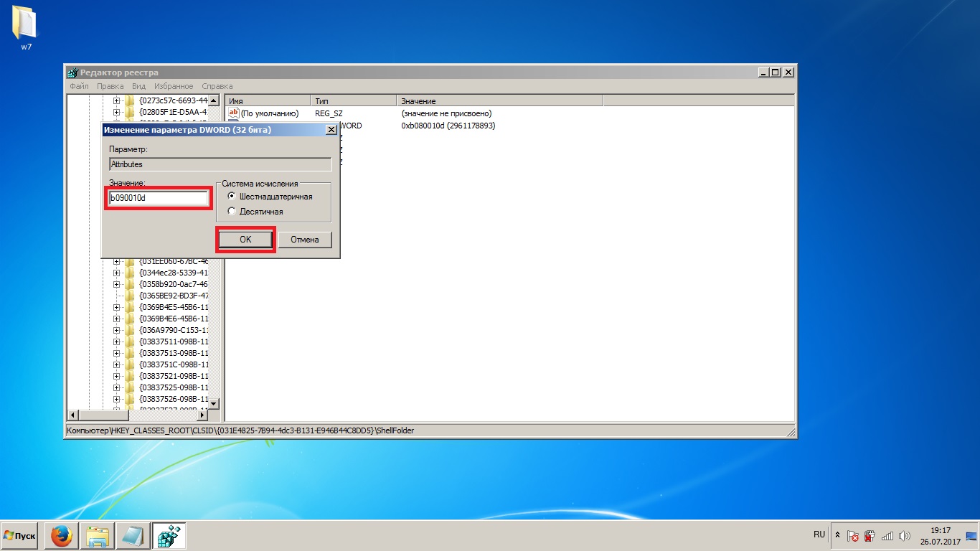
Task: Click the Значение input field
Action: tap(159, 197)
